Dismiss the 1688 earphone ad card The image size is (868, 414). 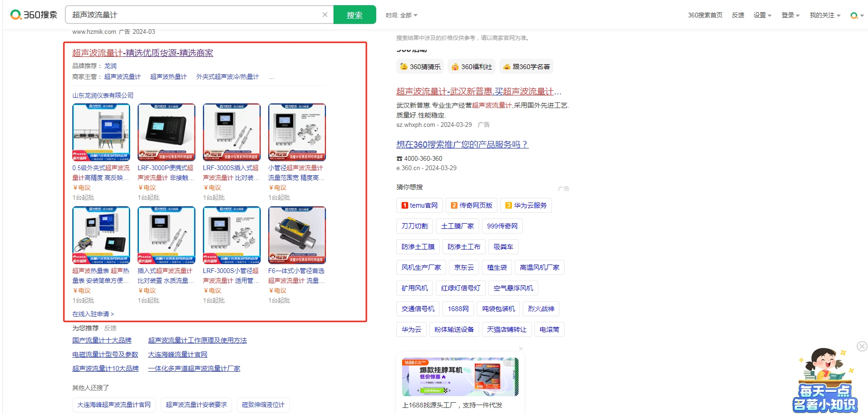520,349
